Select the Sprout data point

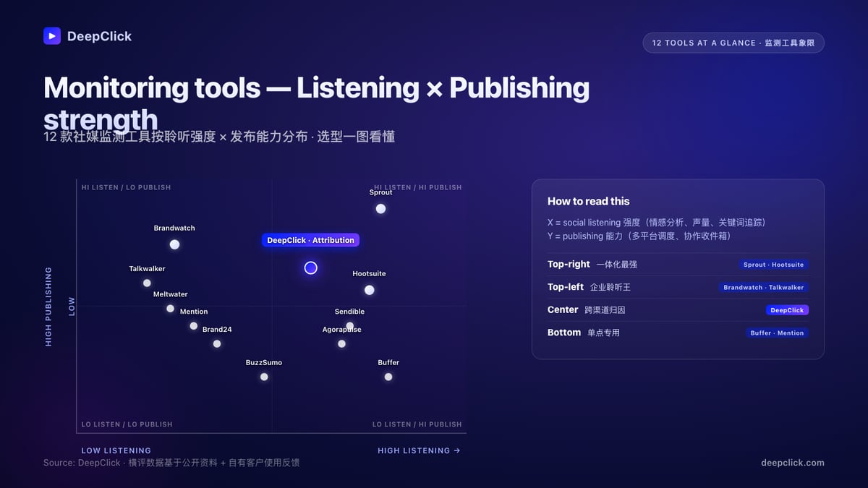(x=380, y=209)
